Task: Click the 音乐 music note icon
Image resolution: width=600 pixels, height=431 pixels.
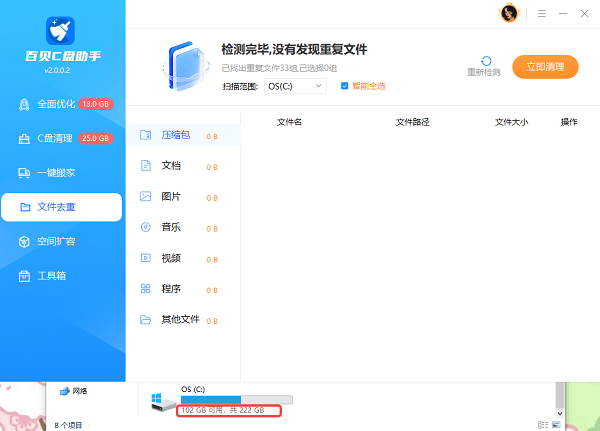Action: pos(145,227)
